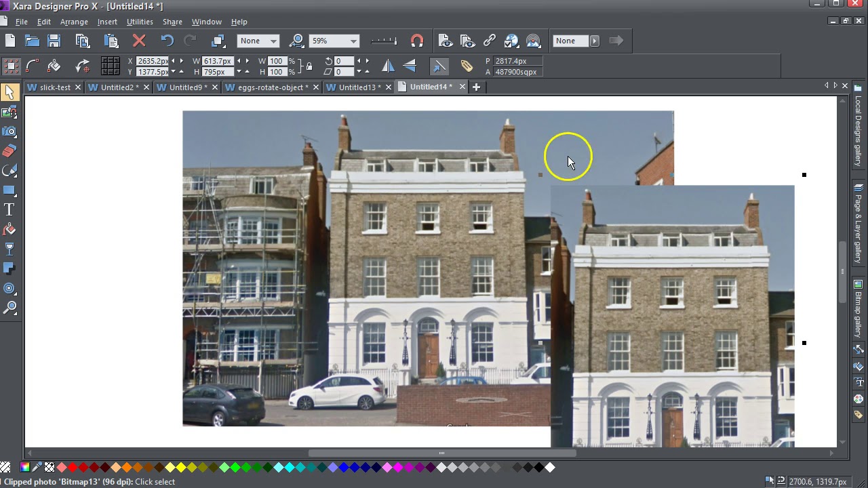Select the Eraser tool in left toolbar

pyautogui.click(x=9, y=150)
